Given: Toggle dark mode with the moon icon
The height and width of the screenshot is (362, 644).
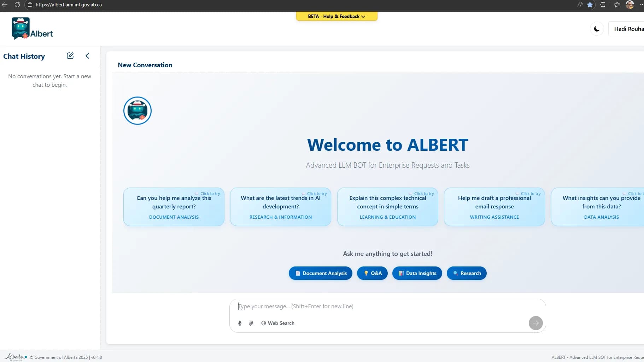Looking at the screenshot, I should click(596, 29).
